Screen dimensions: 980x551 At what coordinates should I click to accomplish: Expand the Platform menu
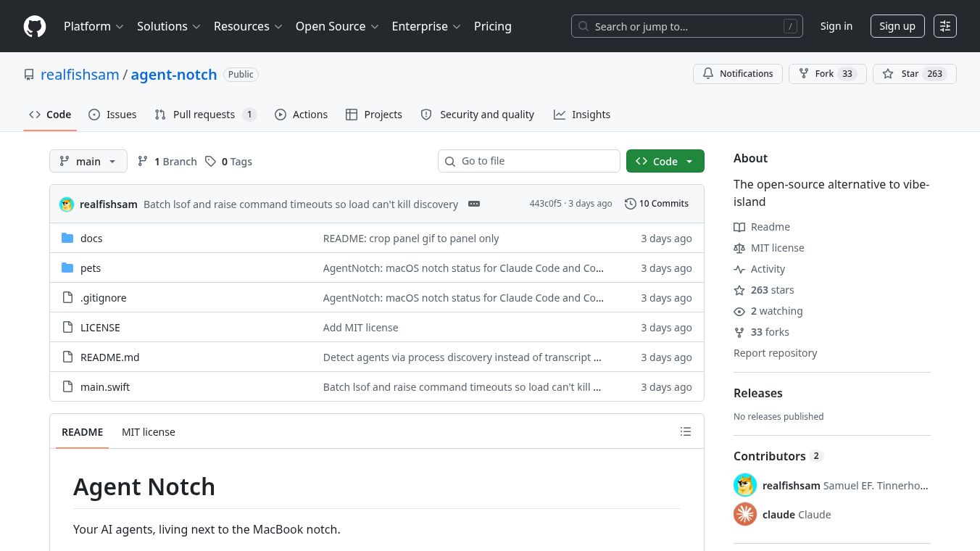[x=94, y=26]
